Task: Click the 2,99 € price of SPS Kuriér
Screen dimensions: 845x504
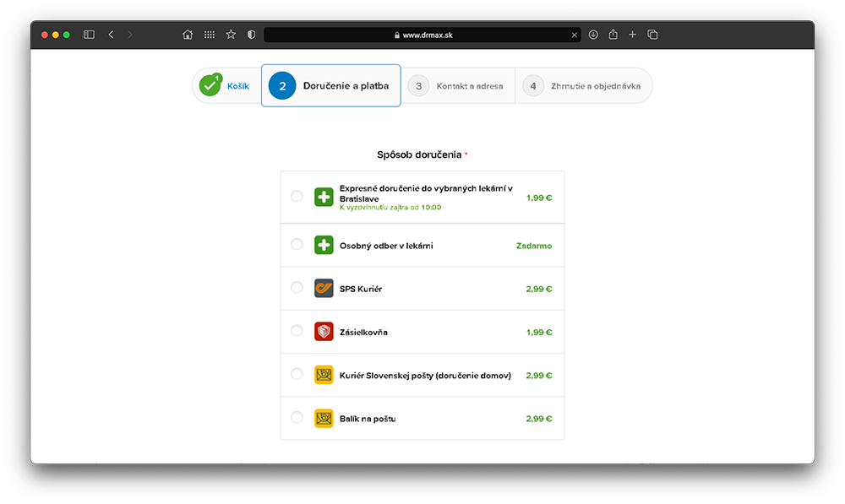Action: click(539, 289)
